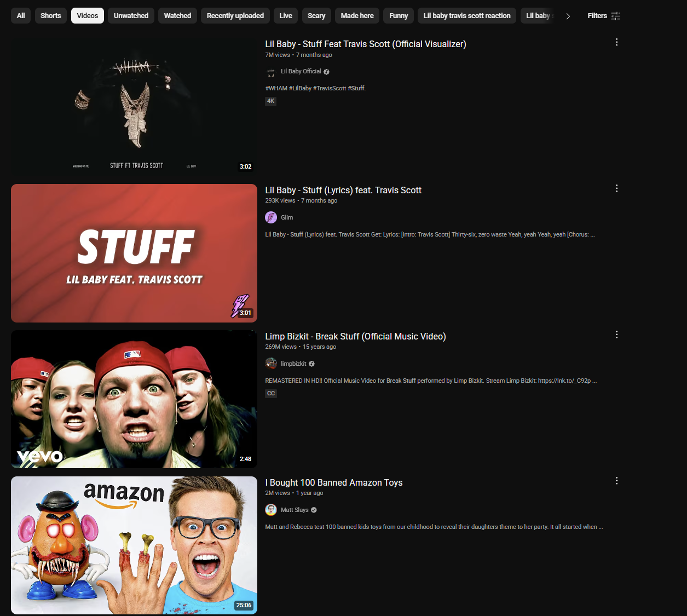
Task: Select the Videos filter chip
Action: tap(88, 16)
